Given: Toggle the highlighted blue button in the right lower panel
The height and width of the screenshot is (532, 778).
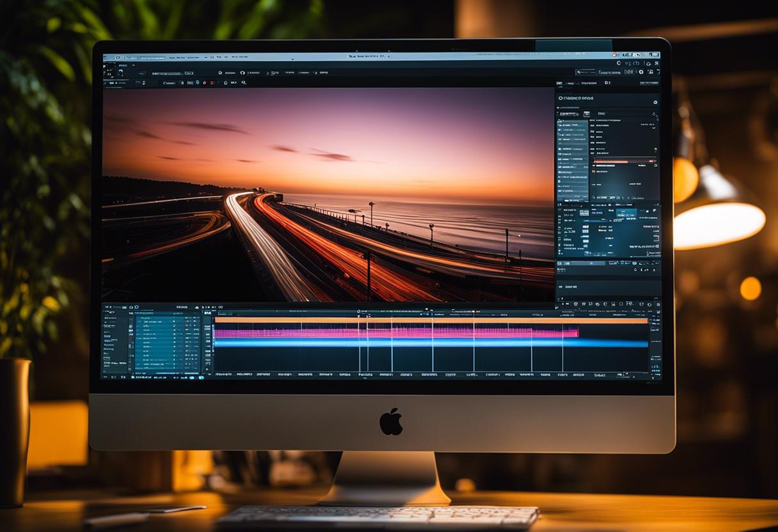Looking at the screenshot, I should click(626, 214).
